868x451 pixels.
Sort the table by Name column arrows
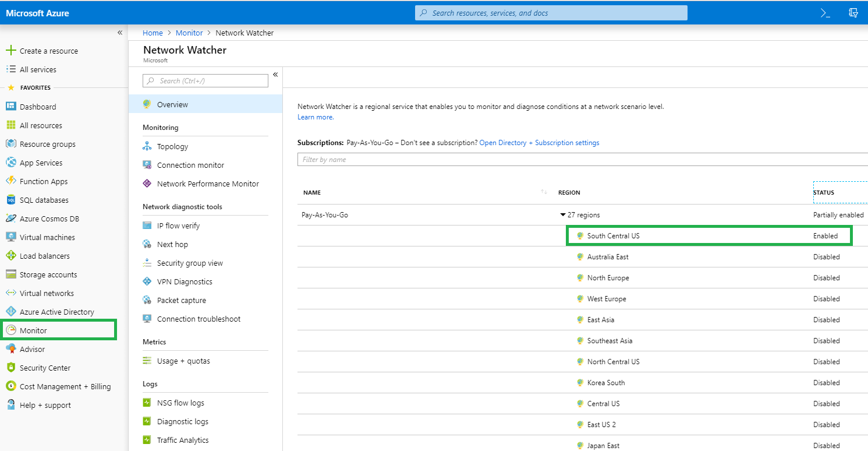pyautogui.click(x=544, y=192)
